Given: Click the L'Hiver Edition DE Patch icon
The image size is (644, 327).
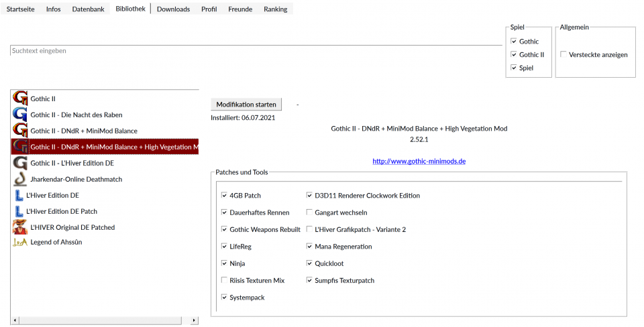Looking at the screenshot, I should pyautogui.click(x=19, y=211).
